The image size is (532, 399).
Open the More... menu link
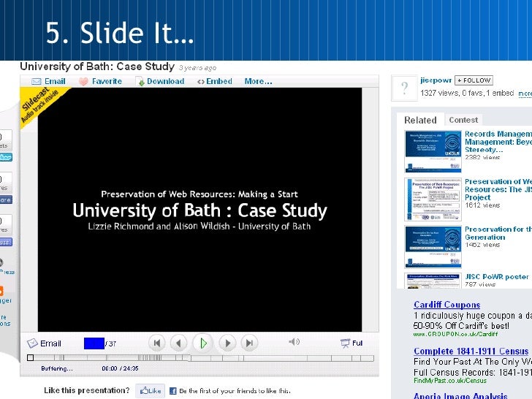pyautogui.click(x=258, y=81)
